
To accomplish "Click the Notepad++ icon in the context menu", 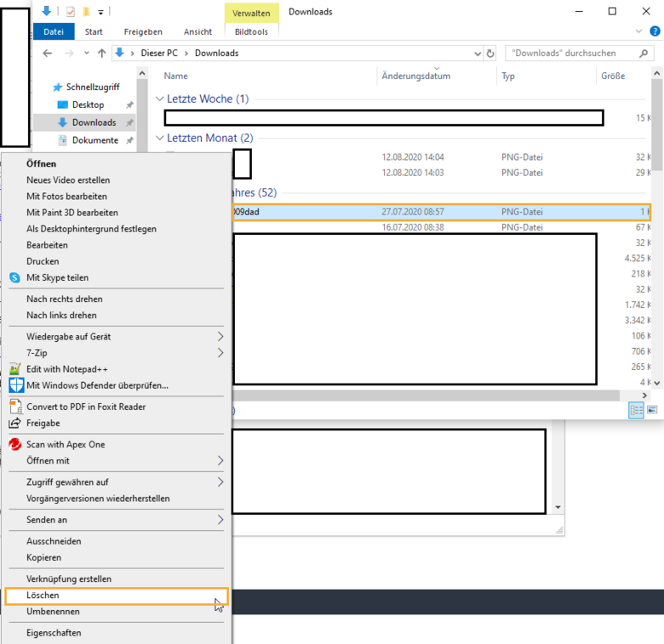I will tap(14, 369).
